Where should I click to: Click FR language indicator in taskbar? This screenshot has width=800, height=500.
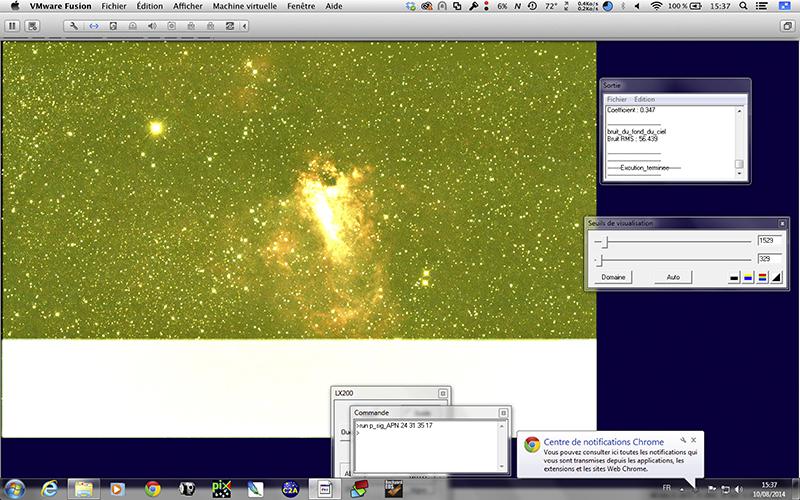click(x=666, y=488)
